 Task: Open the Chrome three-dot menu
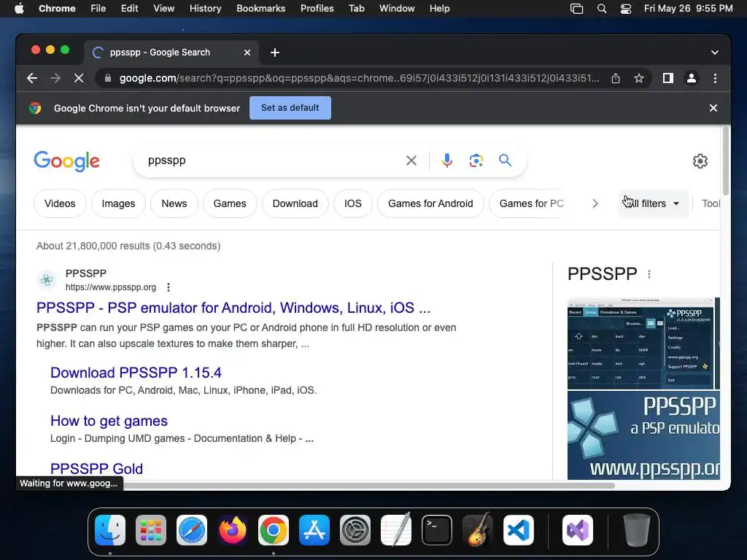[x=715, y=78]
